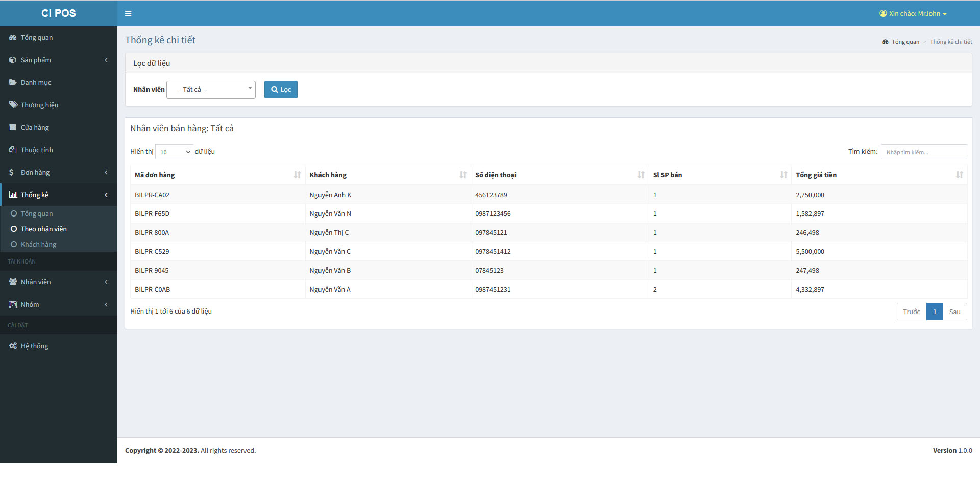
Task: Sort the Mã đơn hàng column
Action: [x=298, y=175]
